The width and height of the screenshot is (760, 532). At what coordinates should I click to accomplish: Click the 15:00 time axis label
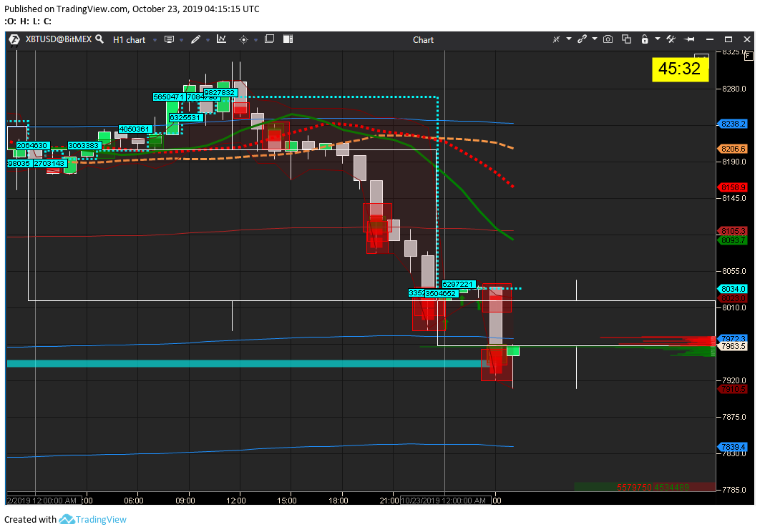[287, 501]
